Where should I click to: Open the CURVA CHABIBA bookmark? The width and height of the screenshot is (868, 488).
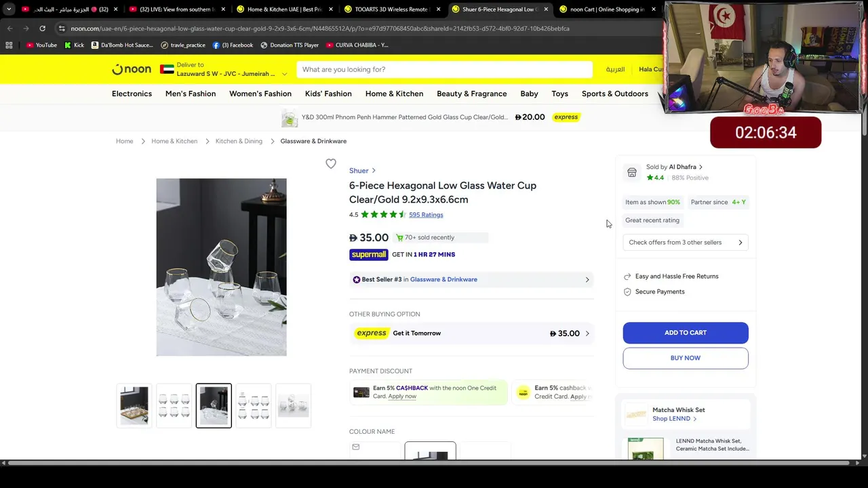[357, 45]
